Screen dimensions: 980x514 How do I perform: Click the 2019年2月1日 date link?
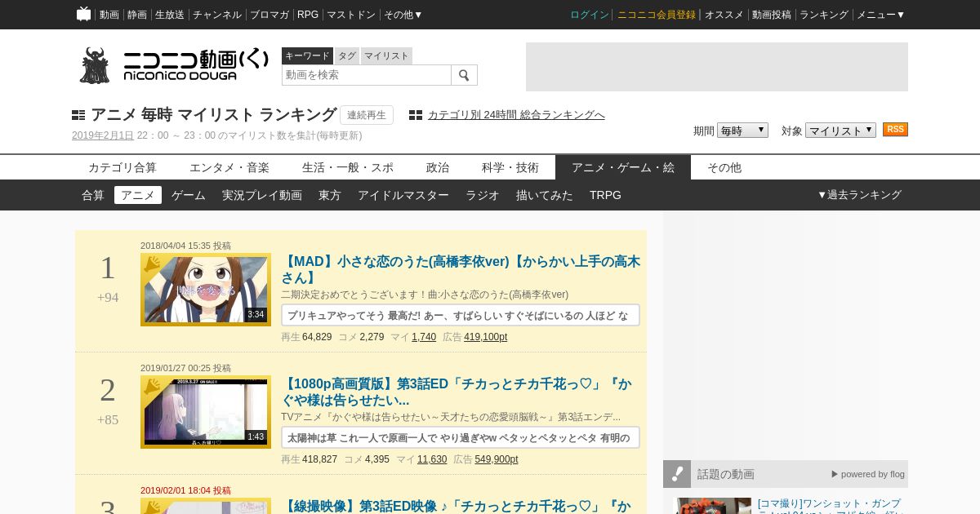(x=103, y=135)
